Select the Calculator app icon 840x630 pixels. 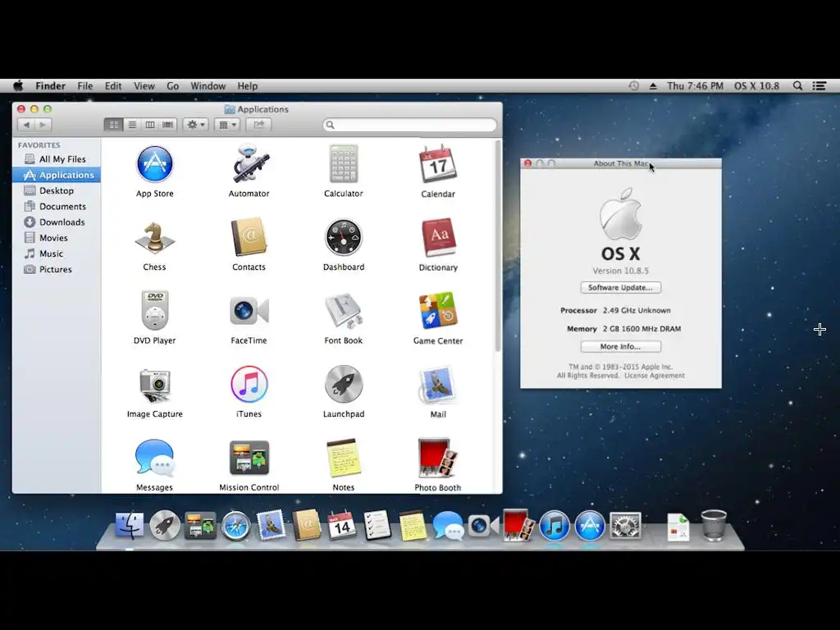coord(344,164)
